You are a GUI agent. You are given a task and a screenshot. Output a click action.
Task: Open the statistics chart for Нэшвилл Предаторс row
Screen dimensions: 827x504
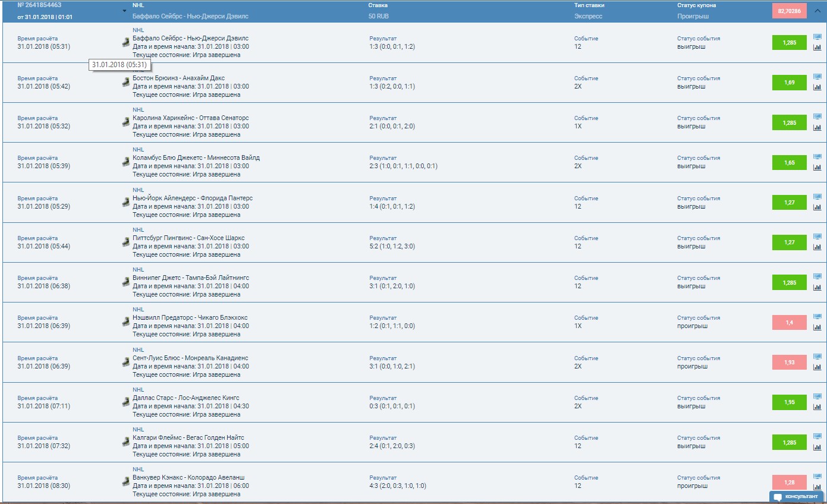point(817,327)
